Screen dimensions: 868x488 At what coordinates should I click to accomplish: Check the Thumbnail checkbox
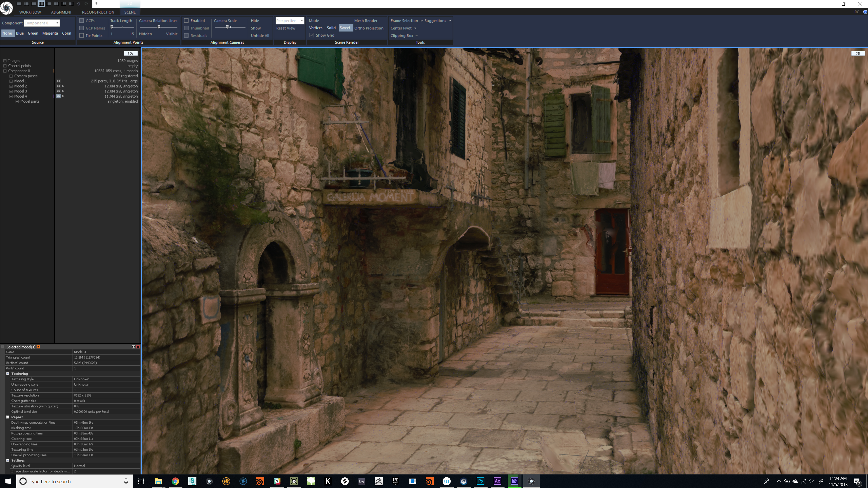point(186,28)
